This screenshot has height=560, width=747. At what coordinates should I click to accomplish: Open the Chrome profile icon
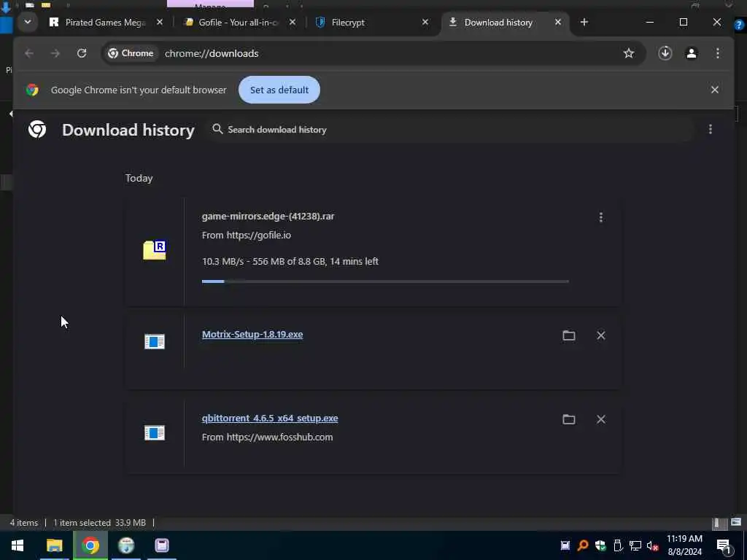tap(692, 53)
